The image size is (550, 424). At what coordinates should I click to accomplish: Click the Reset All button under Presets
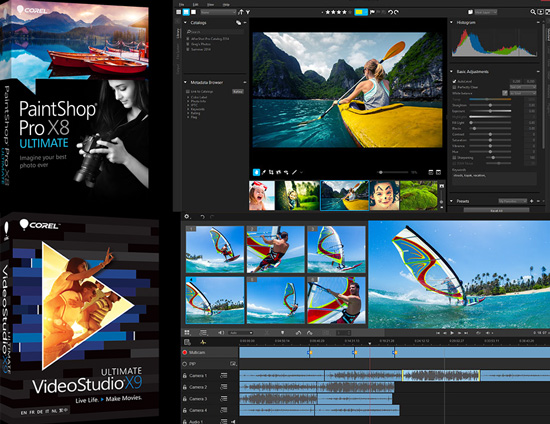coord(496,210)
